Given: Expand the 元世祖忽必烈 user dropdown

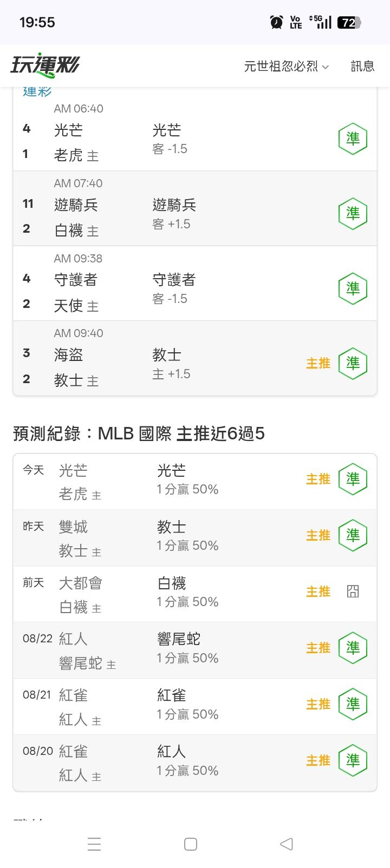Looking at the screenshot, I should (287, 66).
